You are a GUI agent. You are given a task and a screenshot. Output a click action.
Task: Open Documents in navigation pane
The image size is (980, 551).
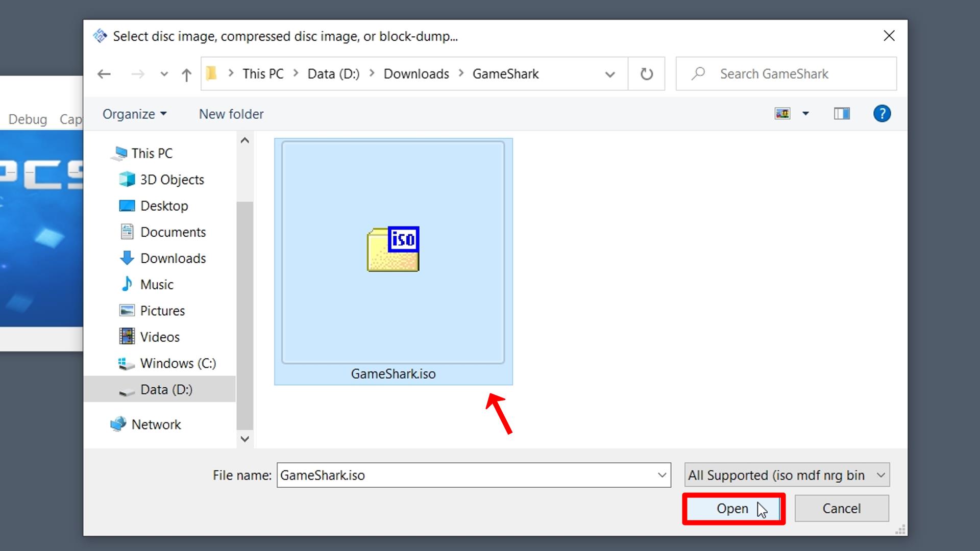[173, 232]
